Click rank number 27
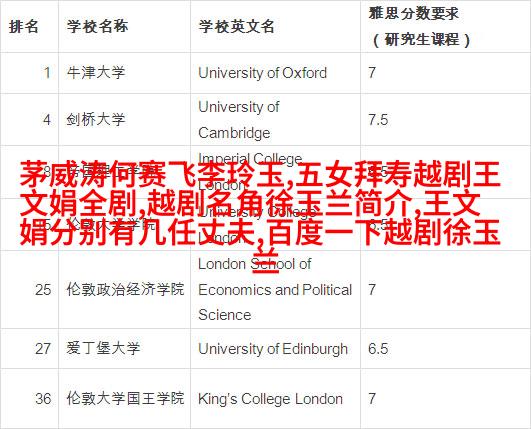 coord(43,348)
